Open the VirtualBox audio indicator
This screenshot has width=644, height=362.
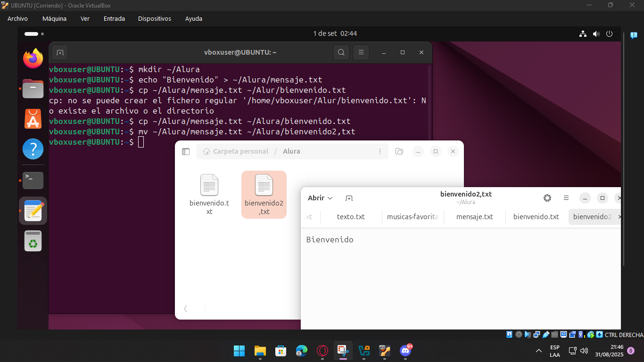(528, 335)
